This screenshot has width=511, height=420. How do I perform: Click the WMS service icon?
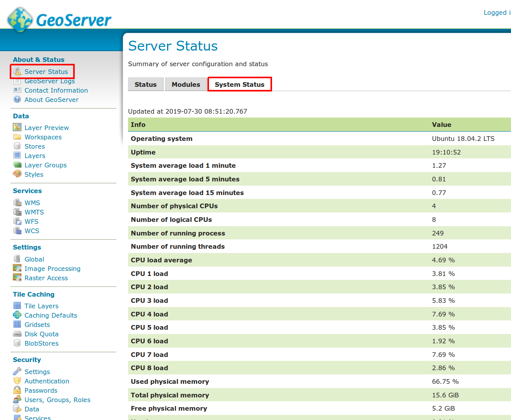point(17,202)
